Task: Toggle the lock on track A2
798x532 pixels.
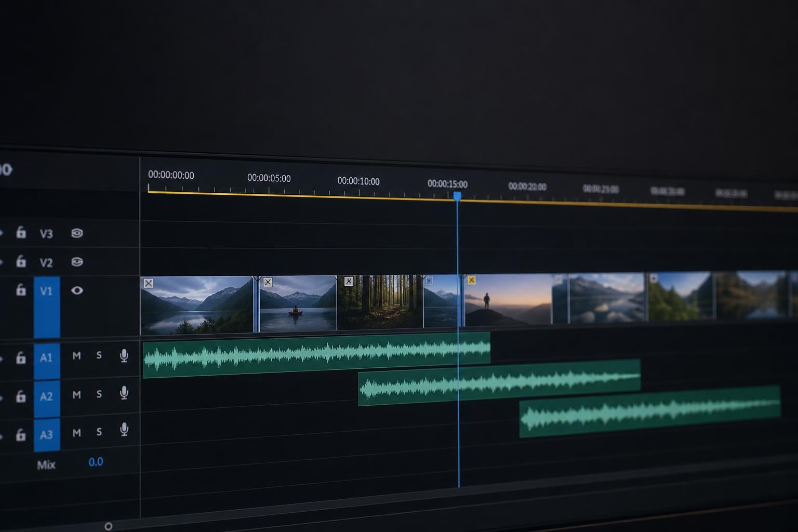Action: coord(21,396)
